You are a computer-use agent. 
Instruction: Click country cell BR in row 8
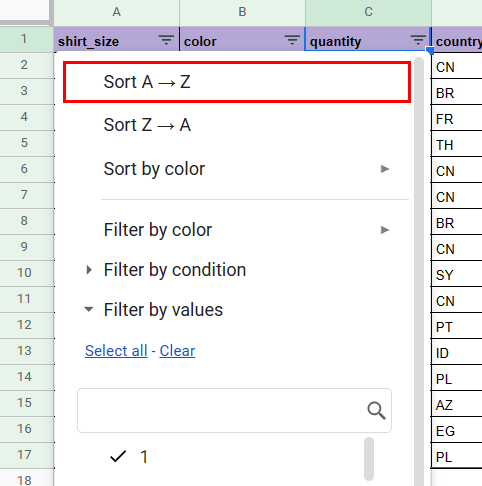tap(457, 221)
